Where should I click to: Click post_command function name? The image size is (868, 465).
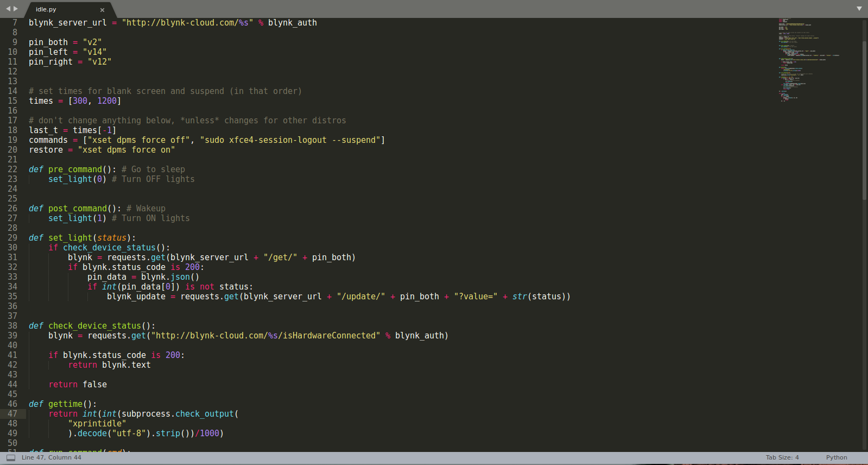pos(78,209)
